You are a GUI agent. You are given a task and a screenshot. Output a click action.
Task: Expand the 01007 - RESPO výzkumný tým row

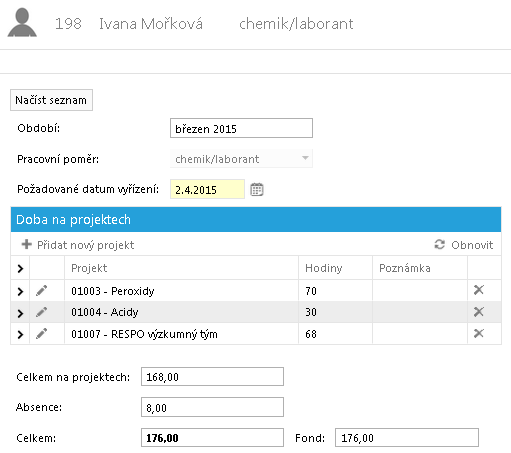(20, 334)
